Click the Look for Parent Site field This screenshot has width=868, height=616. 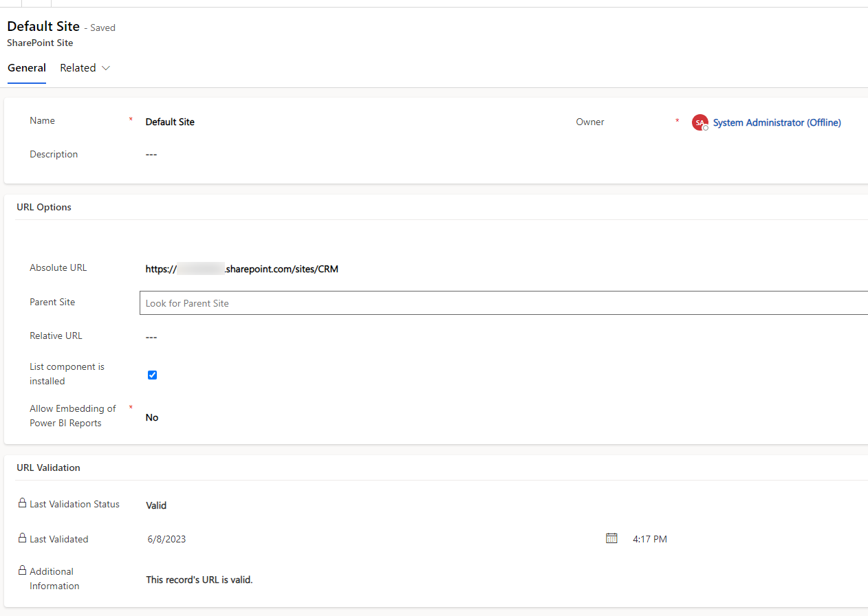point(502,303)
